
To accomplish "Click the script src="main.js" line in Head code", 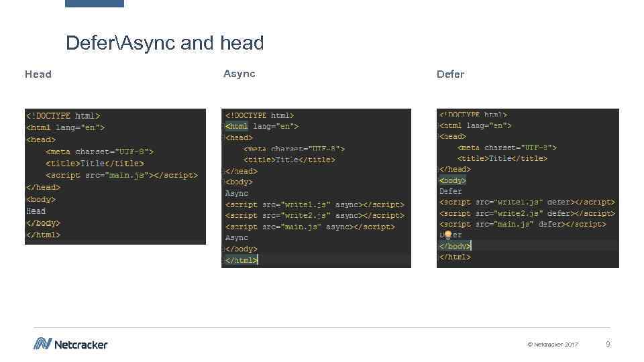I will click(121, 175).
